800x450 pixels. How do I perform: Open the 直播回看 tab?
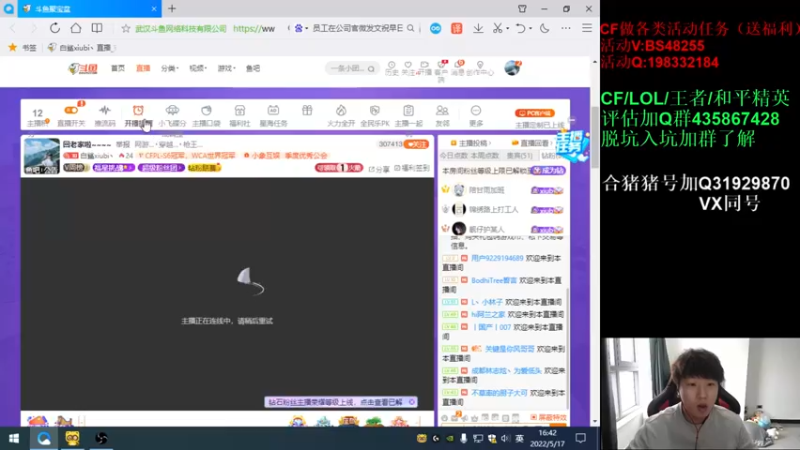(531, 143)
